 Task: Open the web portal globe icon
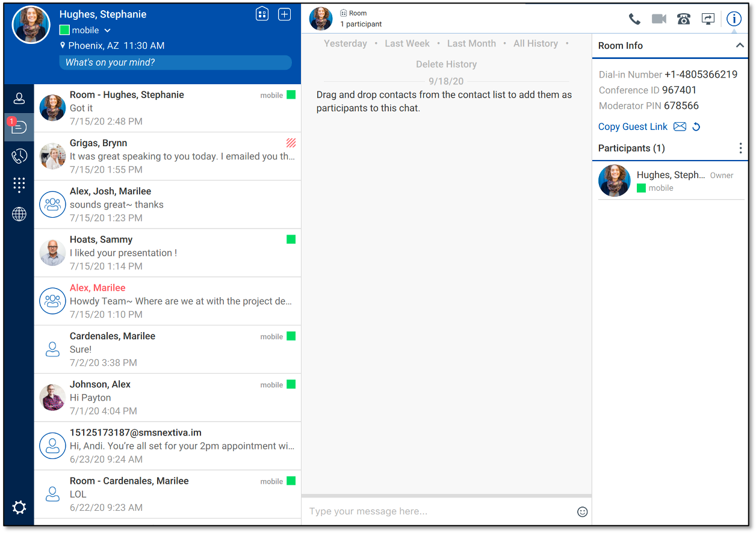(19, 214)
